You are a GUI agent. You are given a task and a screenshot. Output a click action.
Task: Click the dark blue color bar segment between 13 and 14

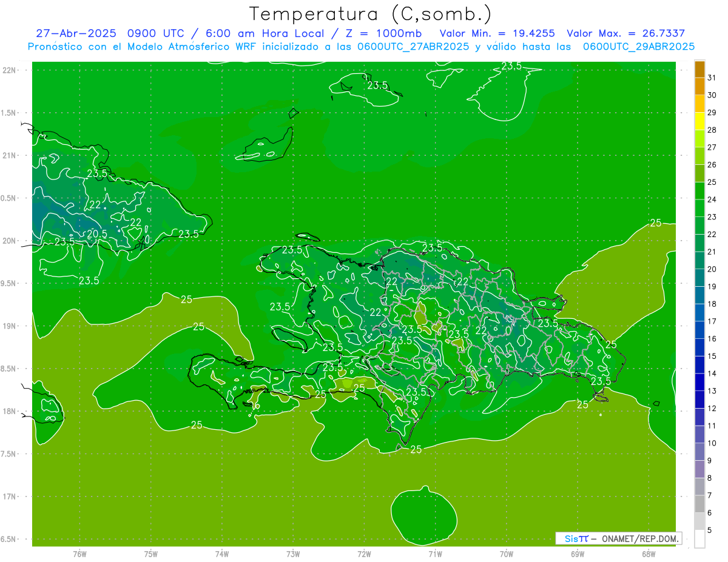tap(699, 382)
